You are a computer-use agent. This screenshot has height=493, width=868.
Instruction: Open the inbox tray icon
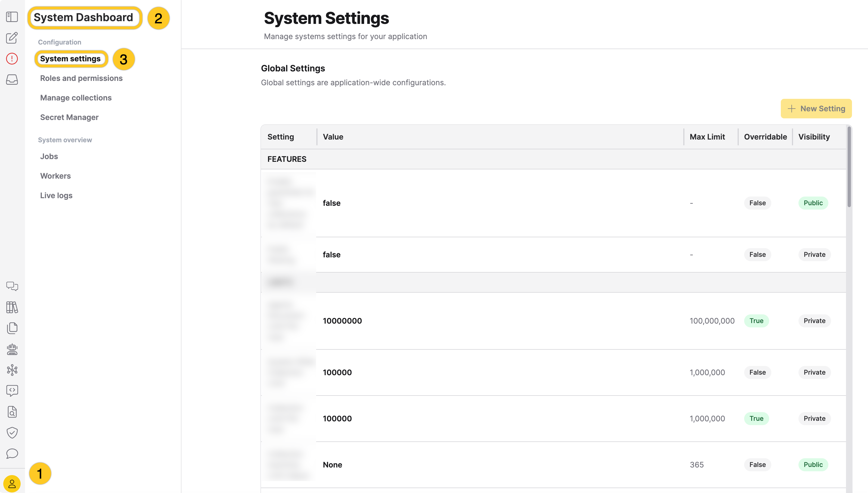12,80
